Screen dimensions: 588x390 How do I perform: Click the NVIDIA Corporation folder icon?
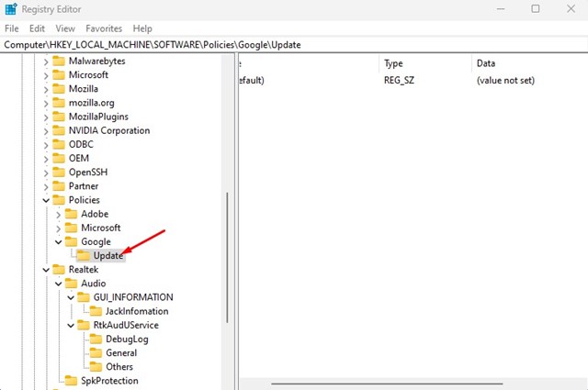click(59, 130)
